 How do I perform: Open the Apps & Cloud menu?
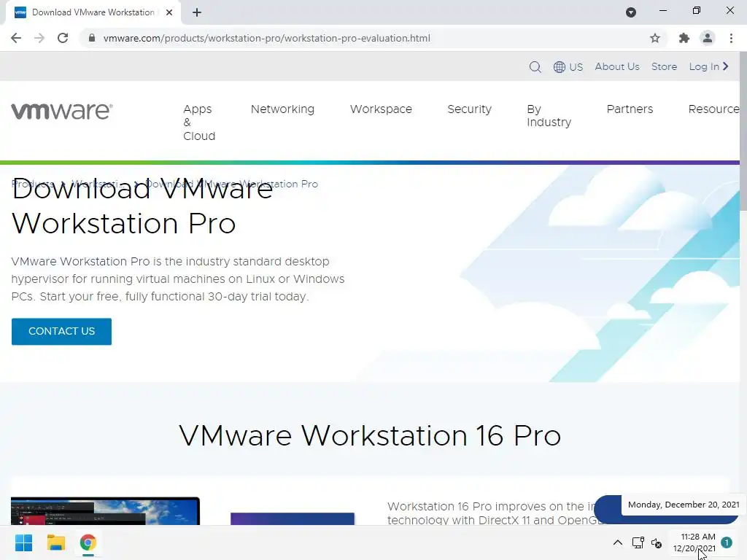(199, 122)
